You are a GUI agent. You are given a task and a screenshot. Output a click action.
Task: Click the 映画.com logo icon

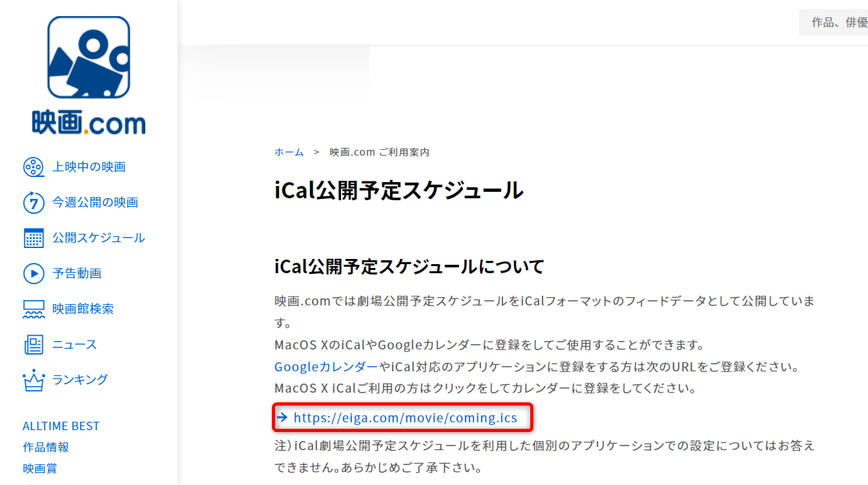tap(88, 58)
